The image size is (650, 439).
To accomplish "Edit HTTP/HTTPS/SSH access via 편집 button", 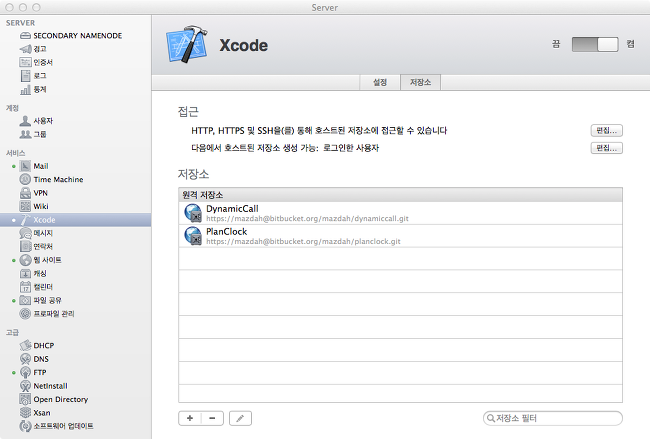I will 606,131.
